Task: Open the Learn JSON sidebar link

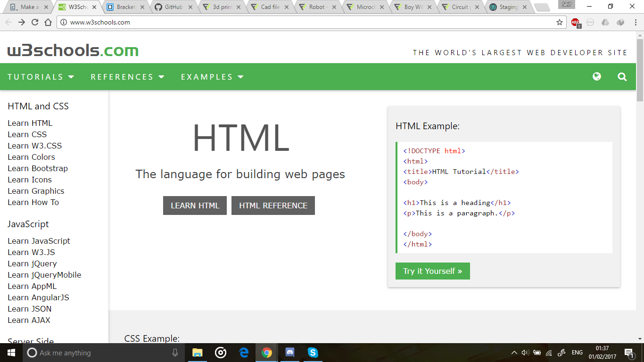Action: (30, 309)
